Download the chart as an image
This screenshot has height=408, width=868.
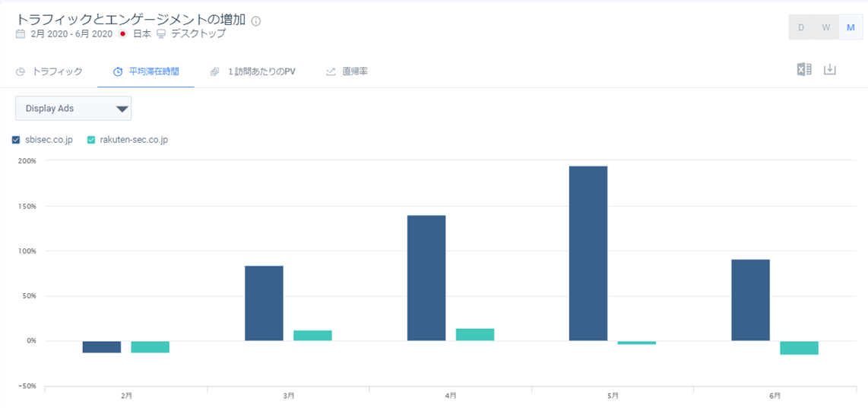tap(830, 70)
